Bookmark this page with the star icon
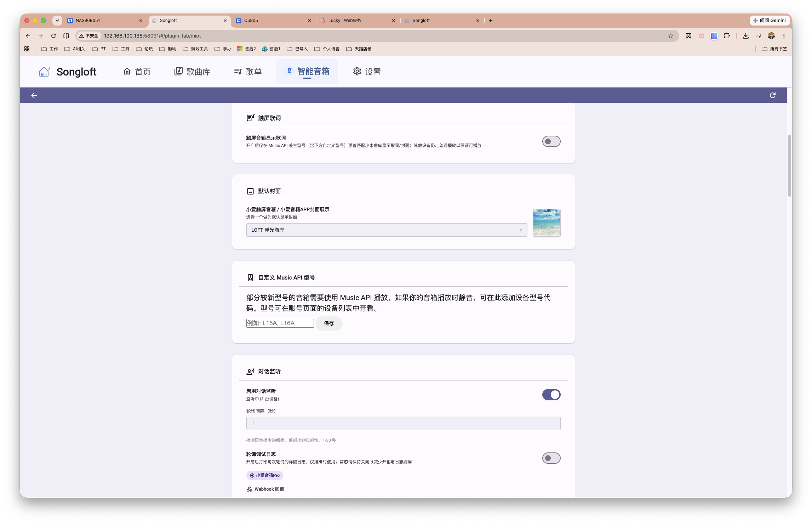The image size is (812, 524). click(x=671, y=36)
